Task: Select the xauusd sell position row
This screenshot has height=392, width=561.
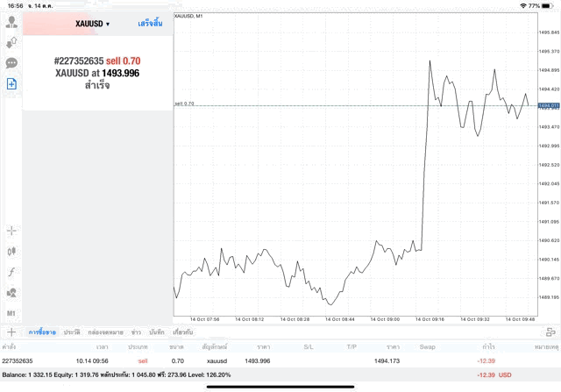Action: 263,360
